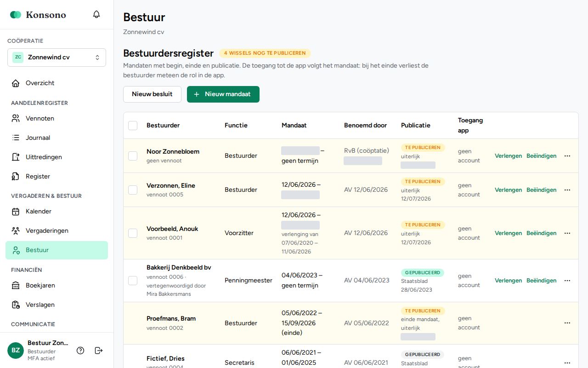Click the Boekjaren bank icon
This screenshot has width=588, height=368.
coord(16,286)
